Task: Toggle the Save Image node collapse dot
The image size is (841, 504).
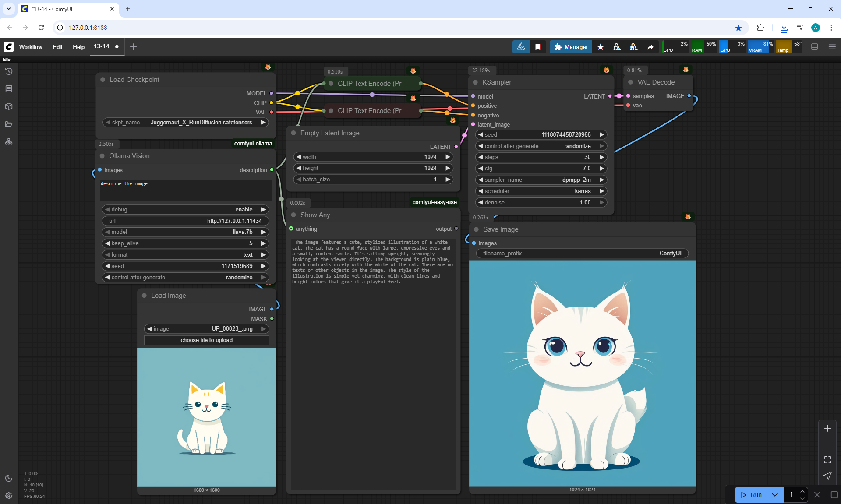Action: click(x=476, y=229)
